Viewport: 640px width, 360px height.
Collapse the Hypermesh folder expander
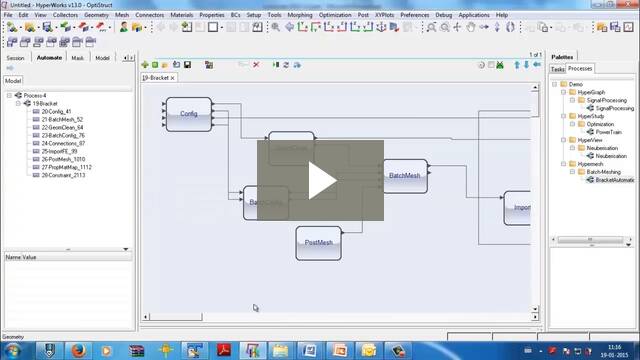point(563,164)
